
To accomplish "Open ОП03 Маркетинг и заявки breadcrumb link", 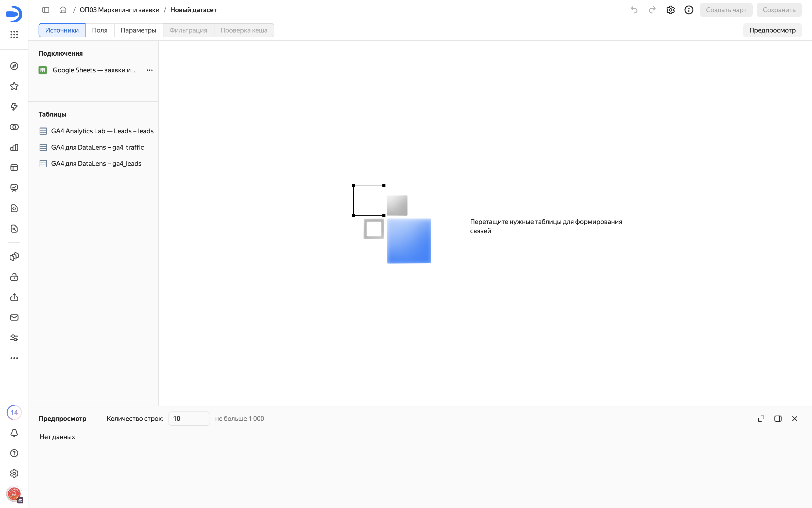I will click(x=120, y=10).
